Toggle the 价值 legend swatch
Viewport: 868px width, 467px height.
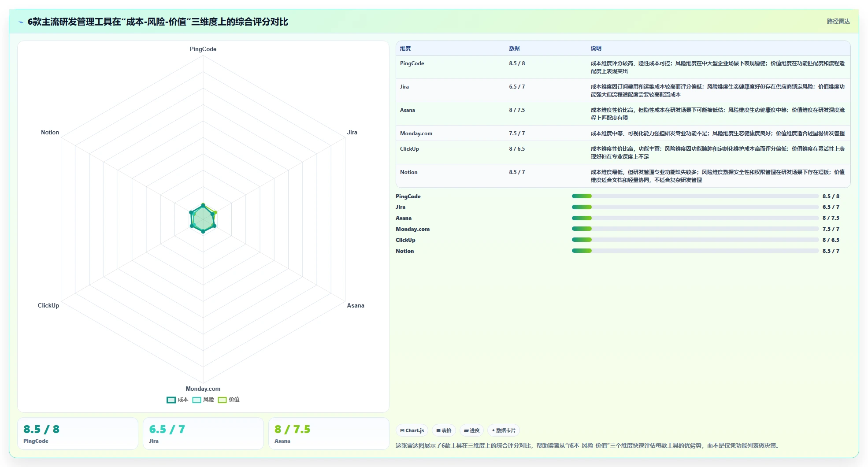222,400
